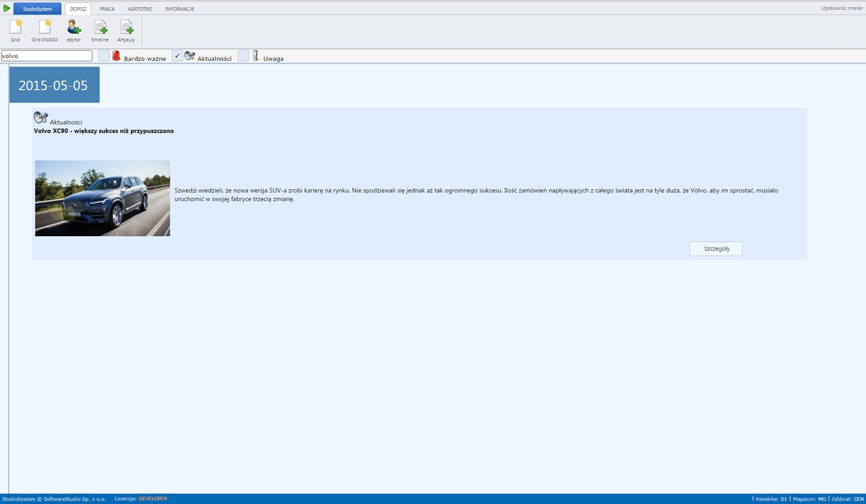Viewport: 866px width, 504px height.
Task: Open the KARTOTEKI ribbon tab
Action: tap(140, 9)
